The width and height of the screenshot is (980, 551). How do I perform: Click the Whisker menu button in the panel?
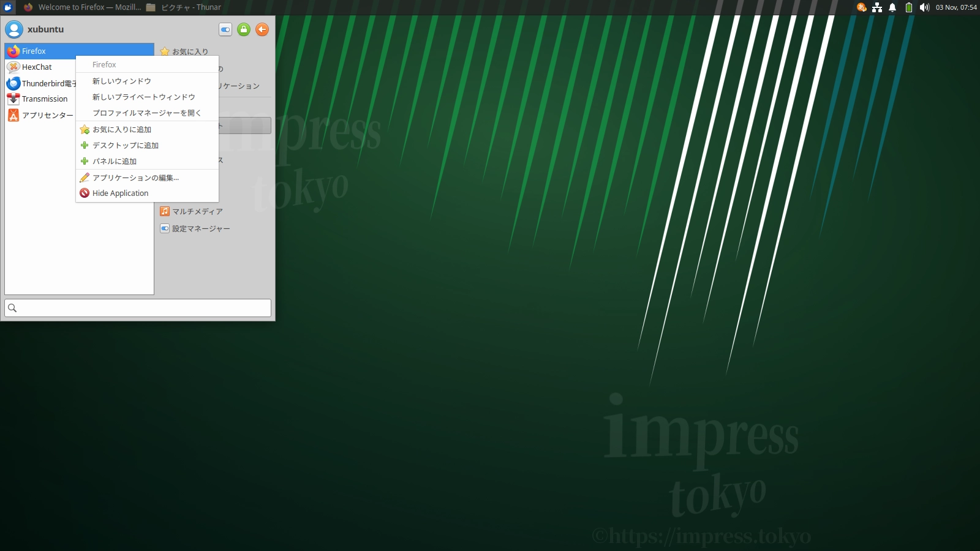point(8,7)
